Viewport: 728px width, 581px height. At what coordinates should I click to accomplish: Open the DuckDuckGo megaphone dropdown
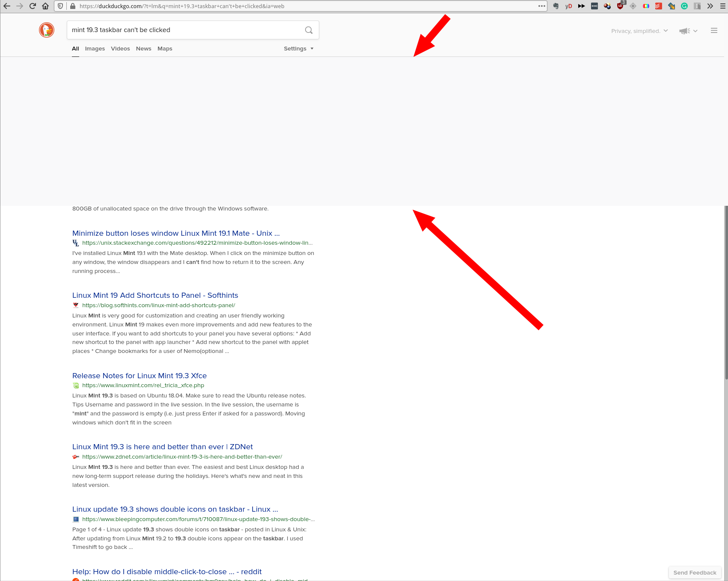[688, 31]
